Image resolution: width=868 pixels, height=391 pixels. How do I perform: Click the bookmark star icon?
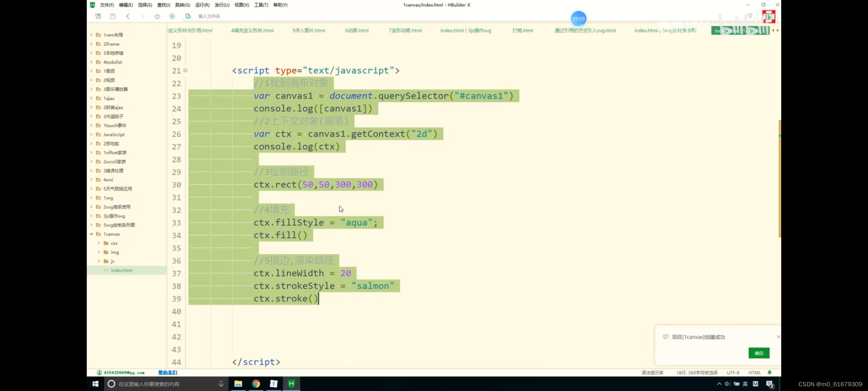(157, 16)
